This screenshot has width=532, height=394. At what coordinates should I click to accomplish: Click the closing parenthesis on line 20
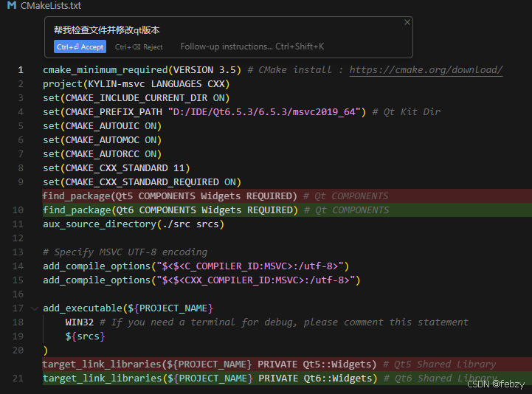(46, 350)
